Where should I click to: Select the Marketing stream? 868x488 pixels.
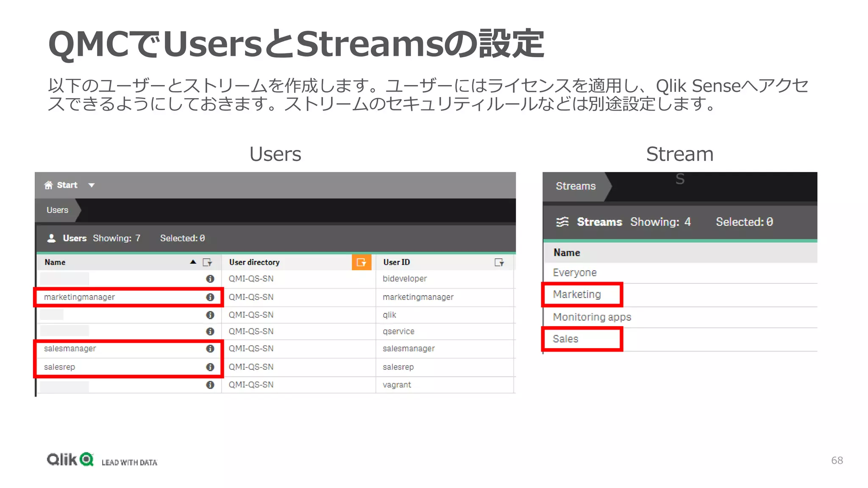pyautogui.click(x=577, y=294)
